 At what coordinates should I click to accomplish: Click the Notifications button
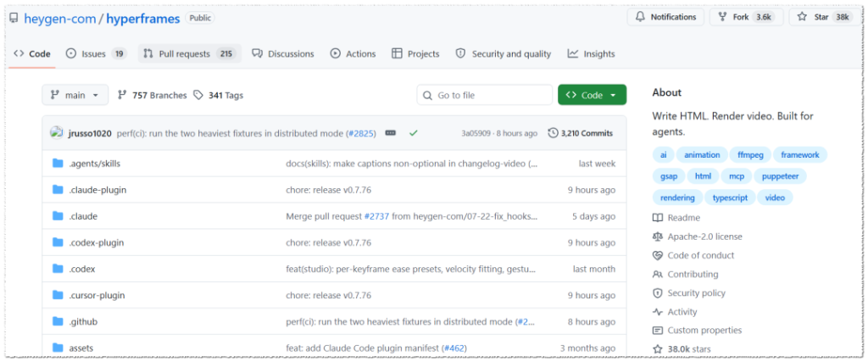point(666,17)
